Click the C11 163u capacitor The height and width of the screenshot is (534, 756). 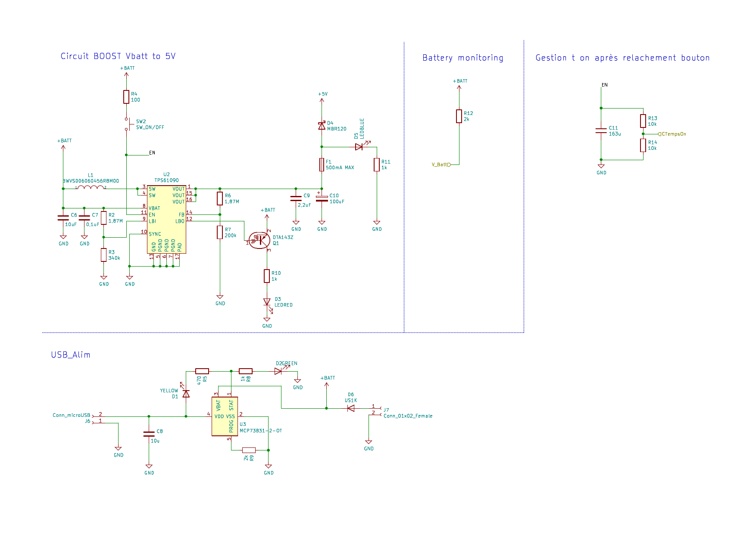tap(601, 131)
